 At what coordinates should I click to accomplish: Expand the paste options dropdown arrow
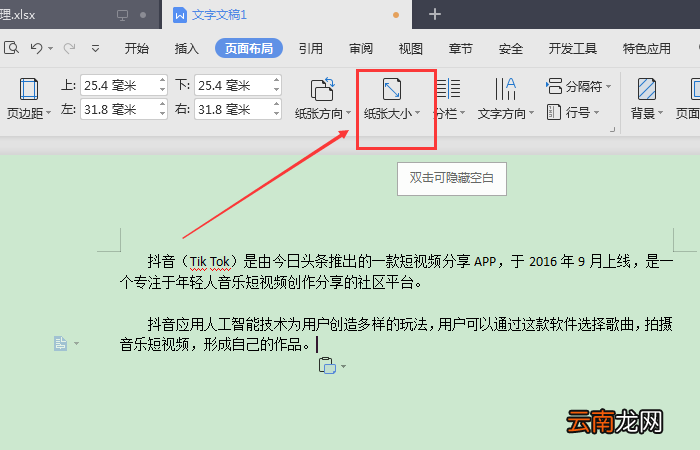[343, 367]
